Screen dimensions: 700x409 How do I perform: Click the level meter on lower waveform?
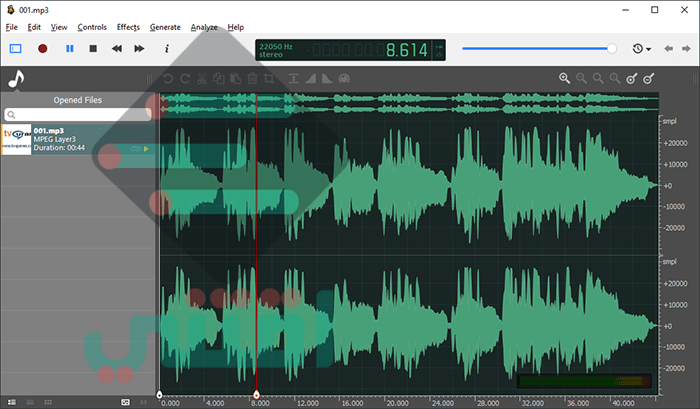pyautogui.click(x=584, y=381)
